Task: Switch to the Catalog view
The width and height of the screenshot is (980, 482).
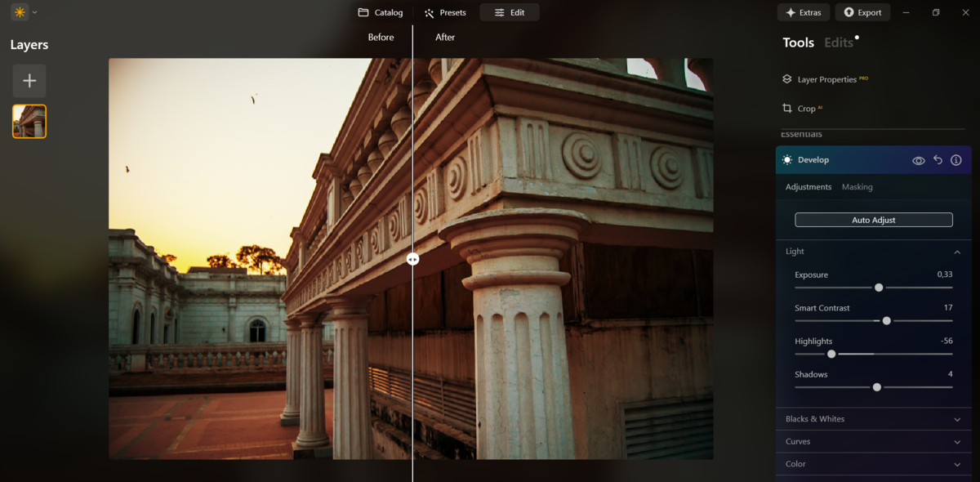Action: (x=380, y=12)
